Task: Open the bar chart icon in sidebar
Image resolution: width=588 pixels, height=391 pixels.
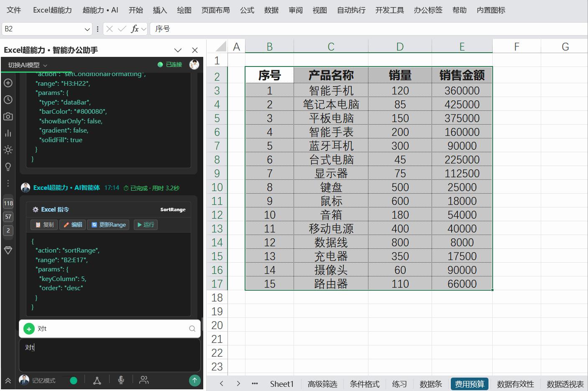Action: pos(8,133)
